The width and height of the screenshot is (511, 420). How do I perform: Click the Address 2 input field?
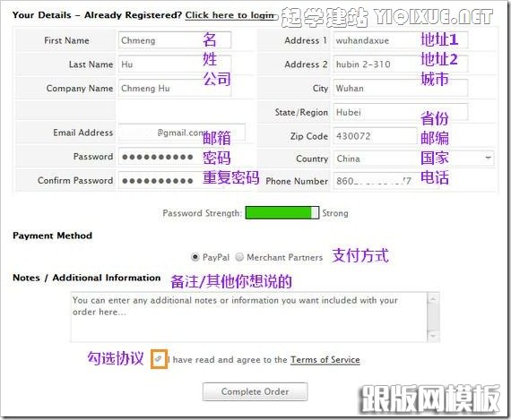pyautogui.click(x=401, y=64)
